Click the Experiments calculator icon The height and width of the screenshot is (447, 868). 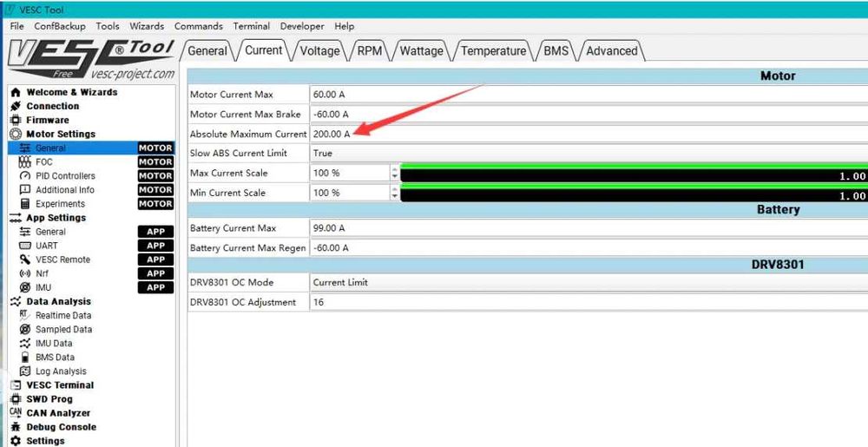tap(25, 204)
